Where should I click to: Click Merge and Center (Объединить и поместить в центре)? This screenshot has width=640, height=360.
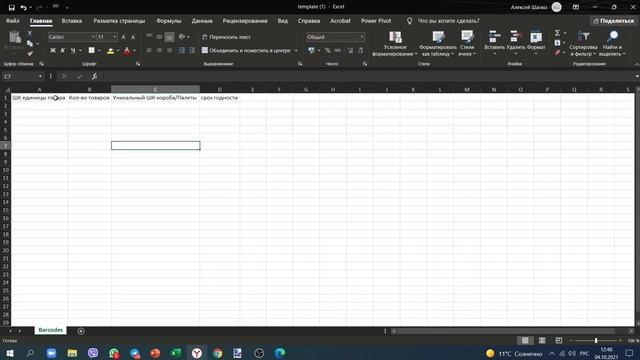pos(246,51)
